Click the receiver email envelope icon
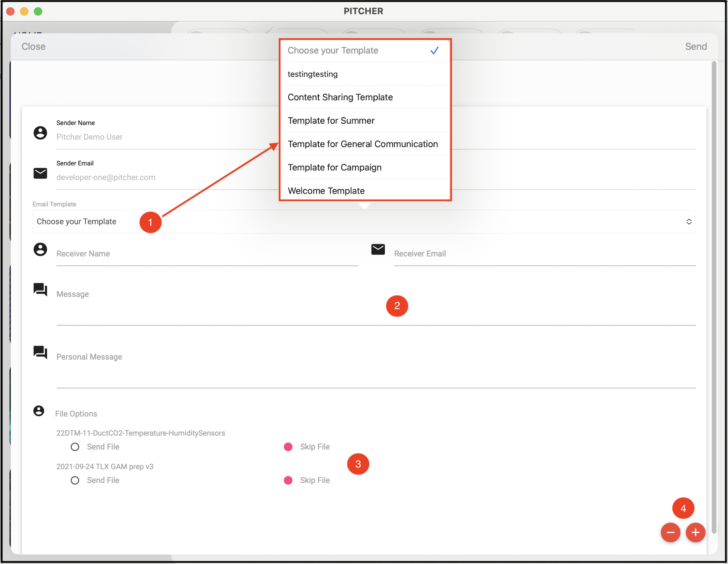The image size is (728, 564). [x=378, y=249]
